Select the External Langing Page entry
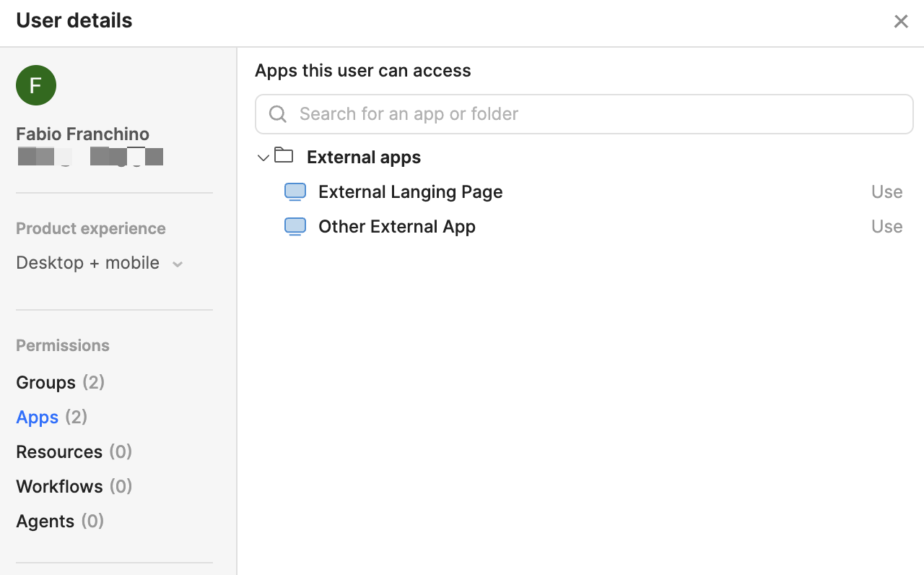924x575 pixels. click(410, 192)
